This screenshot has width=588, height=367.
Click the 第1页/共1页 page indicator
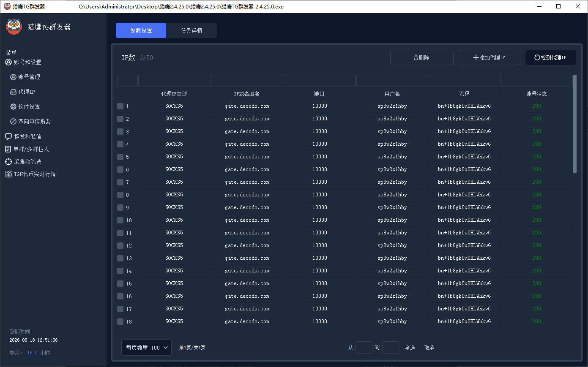tap(192, 348)
